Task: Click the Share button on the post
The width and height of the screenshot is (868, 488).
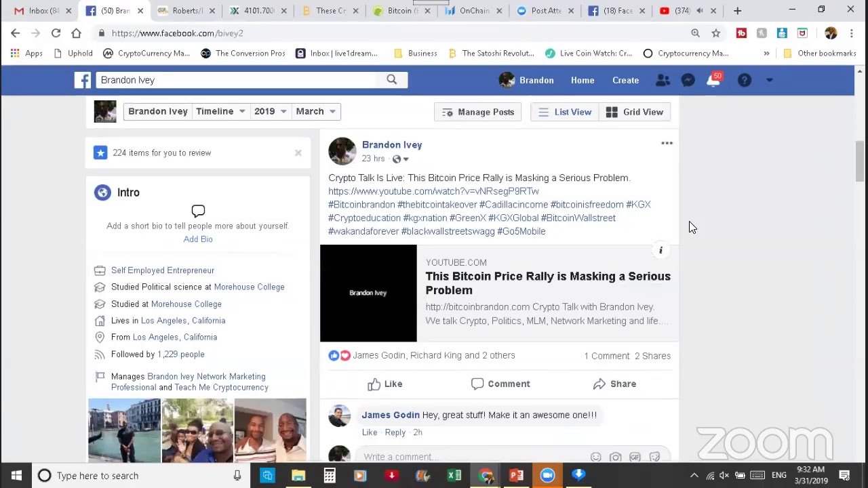Action: pyautogui.click(x=614, y=384)
